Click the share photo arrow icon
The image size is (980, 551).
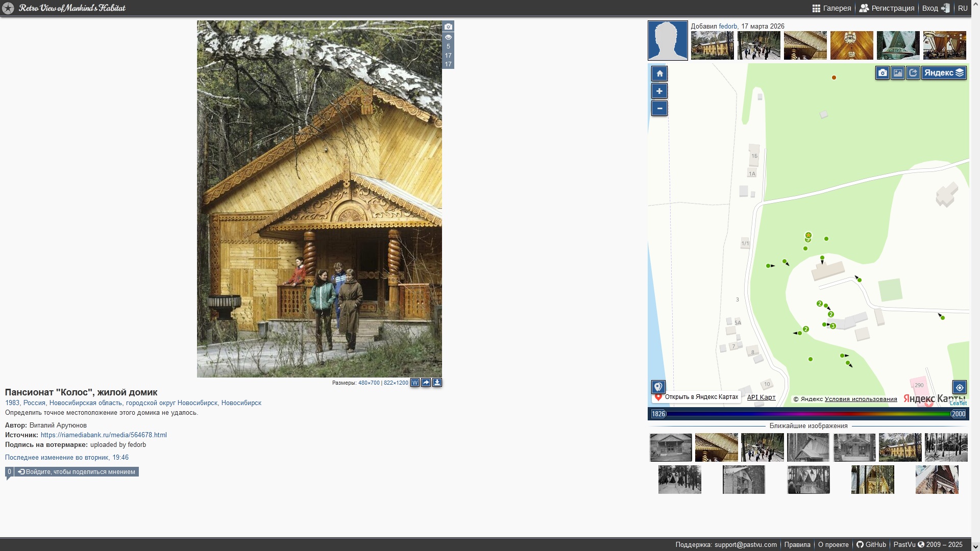click(426, 383)
